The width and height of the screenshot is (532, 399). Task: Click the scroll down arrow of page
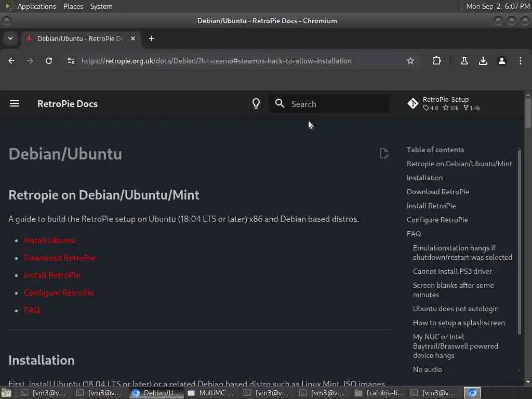(528, 382)
